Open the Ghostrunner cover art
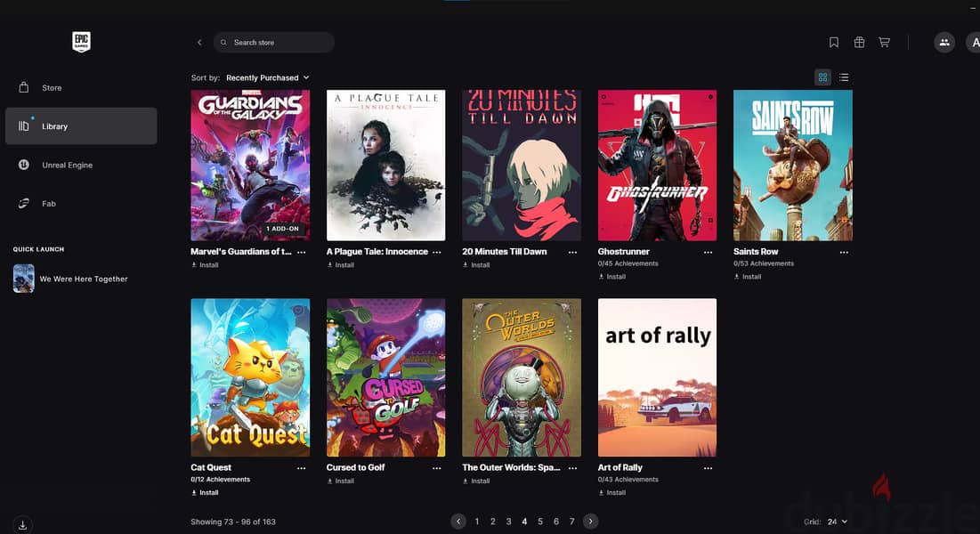980x534 pixels. coord(657,165)
